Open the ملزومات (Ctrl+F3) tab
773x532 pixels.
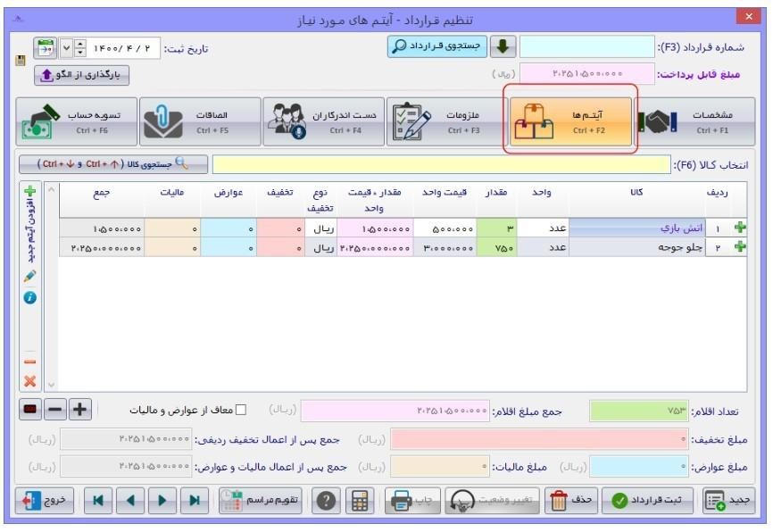447,121
